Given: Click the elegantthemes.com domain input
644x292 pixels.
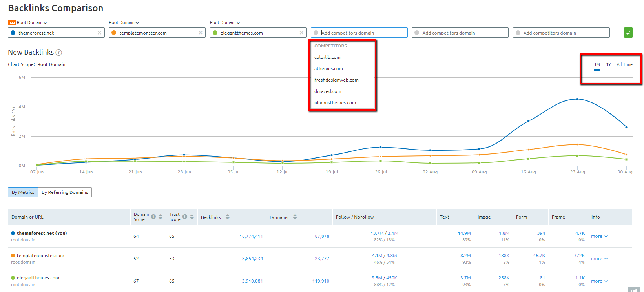Looking at the screenshot, I should (258, 33).
